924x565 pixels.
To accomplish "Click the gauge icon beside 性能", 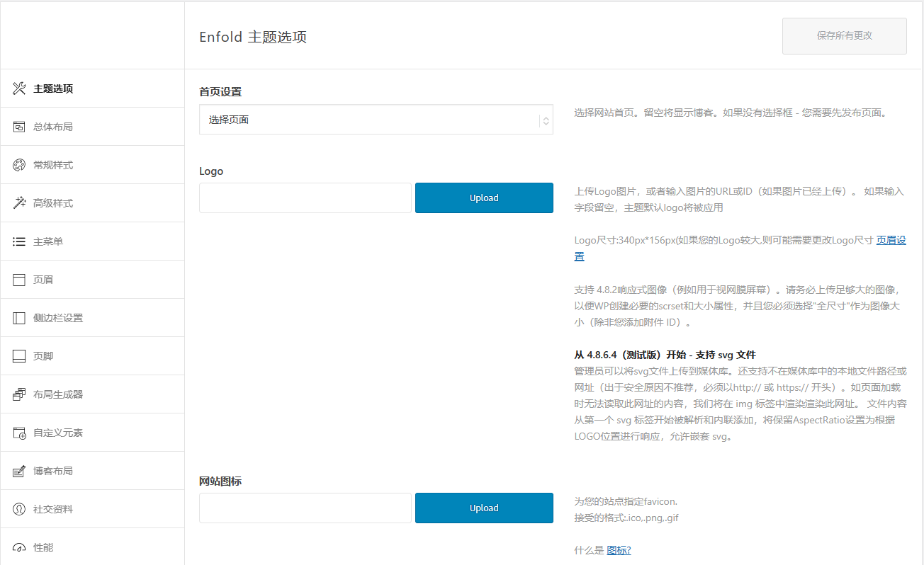I will coord(19,547).
